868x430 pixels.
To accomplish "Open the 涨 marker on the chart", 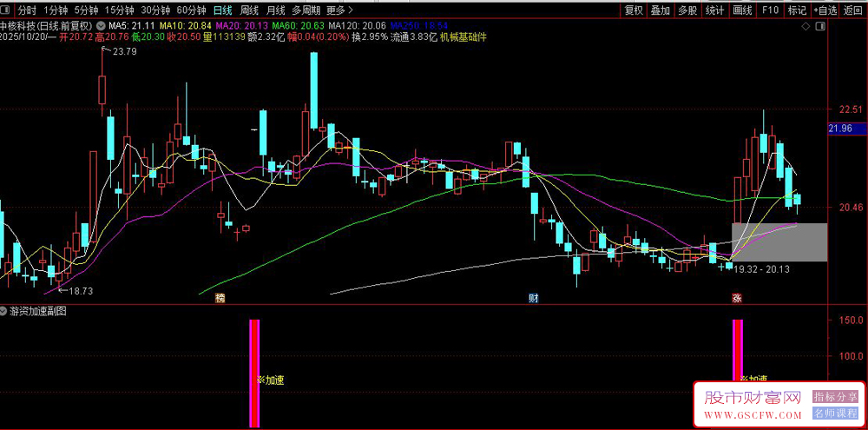I will pos(737,298).
